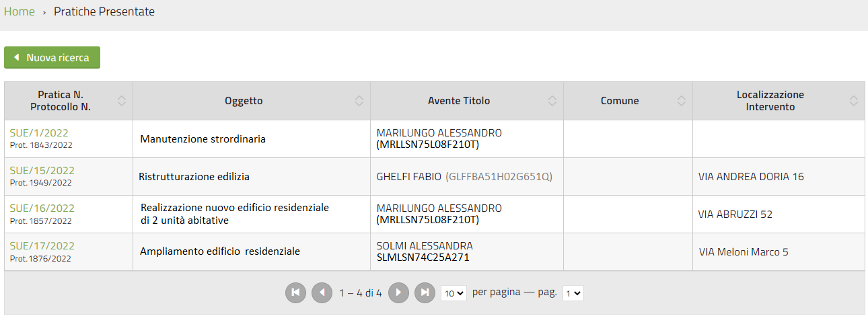Sort by Comune column arrows

(682, 101)
